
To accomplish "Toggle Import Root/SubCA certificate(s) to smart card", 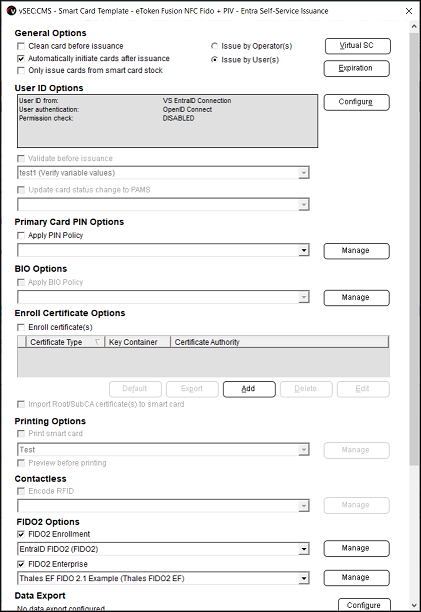I will [x=21, y=404].
